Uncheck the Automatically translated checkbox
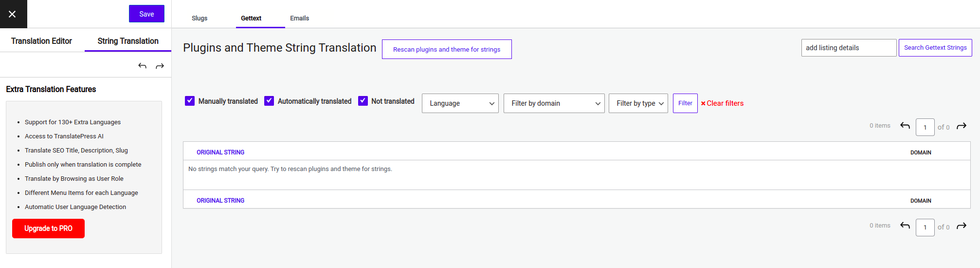The height and width of the screenshot is (268, 980). click(269, 101)
